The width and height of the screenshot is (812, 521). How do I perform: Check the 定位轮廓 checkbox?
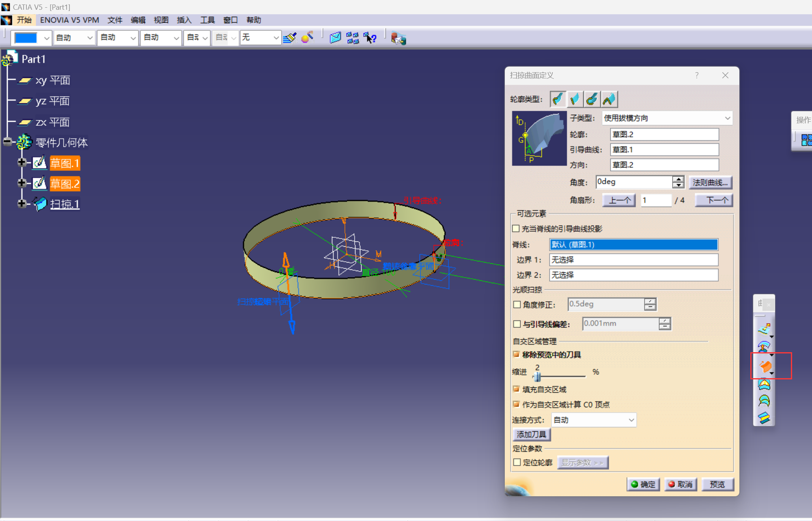[517, 462]
